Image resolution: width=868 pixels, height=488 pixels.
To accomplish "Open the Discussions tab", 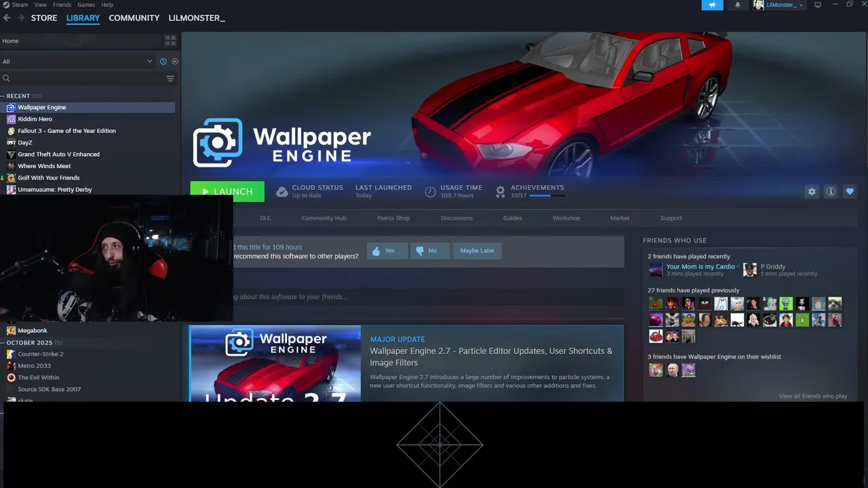I will (x=456, y=218).
